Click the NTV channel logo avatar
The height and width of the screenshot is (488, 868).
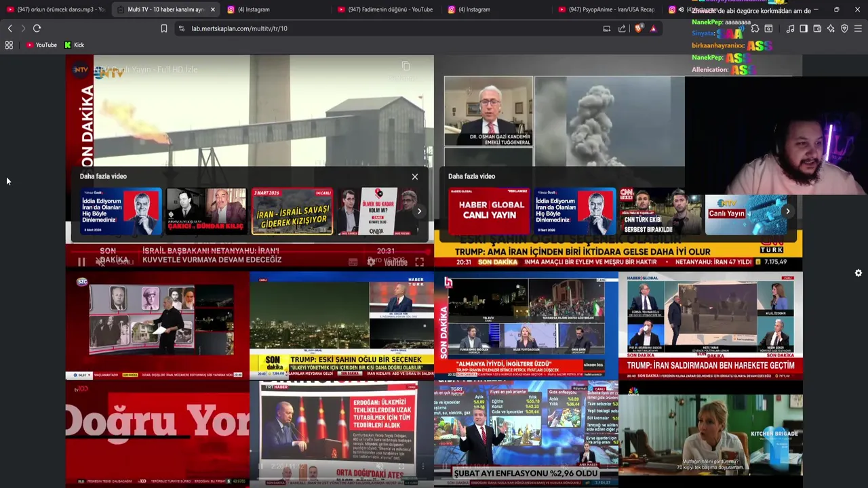pyautogui.click(x=81, y=70)
